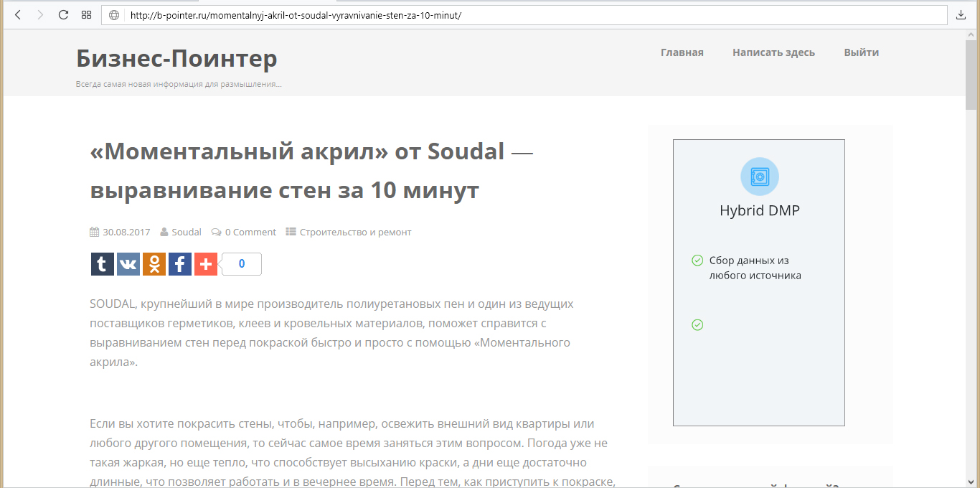The width and height of the screenshot is (980, 488).
Task: Click the Hybrid DMP ad title
Action: tap(759, 210)
